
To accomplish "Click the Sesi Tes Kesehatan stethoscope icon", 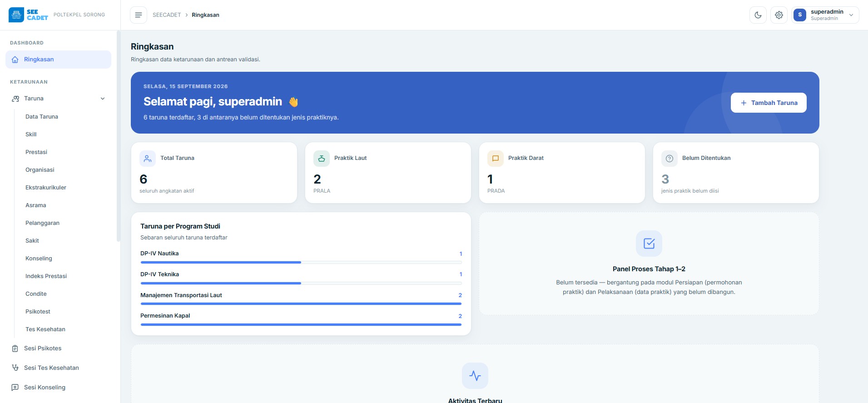I will click(15, 368).
